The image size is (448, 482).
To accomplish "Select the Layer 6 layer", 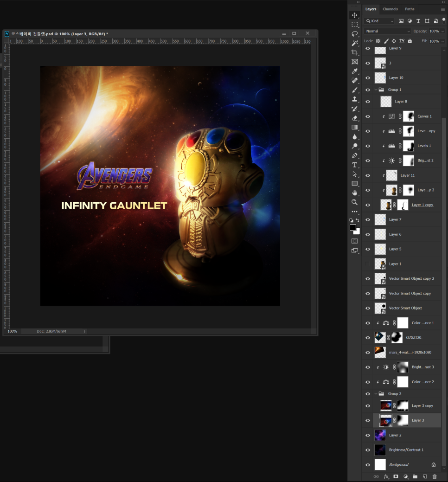I will [x=407, y=234].
